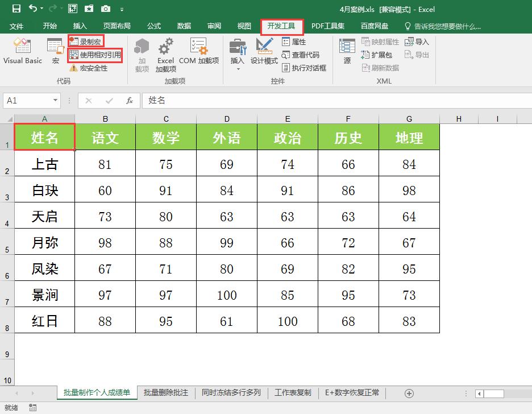
Task: Open the 批量删除批注 sheet tab
Action: point(165,392)
